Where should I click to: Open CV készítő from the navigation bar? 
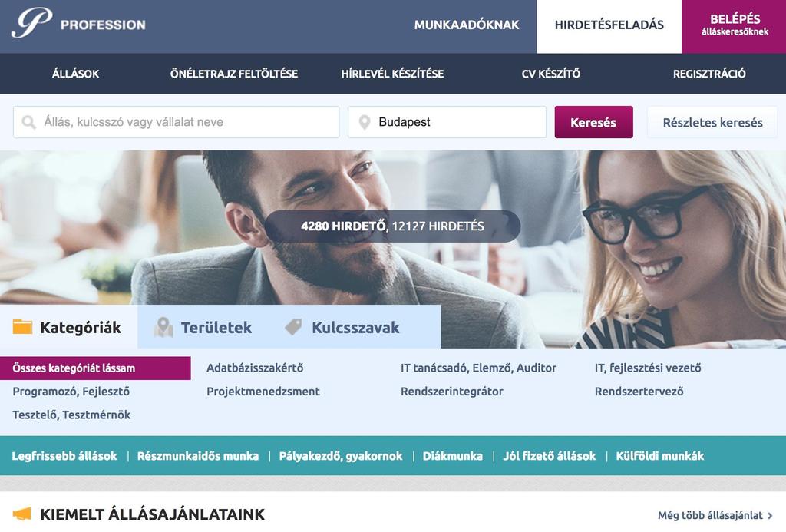551,74
